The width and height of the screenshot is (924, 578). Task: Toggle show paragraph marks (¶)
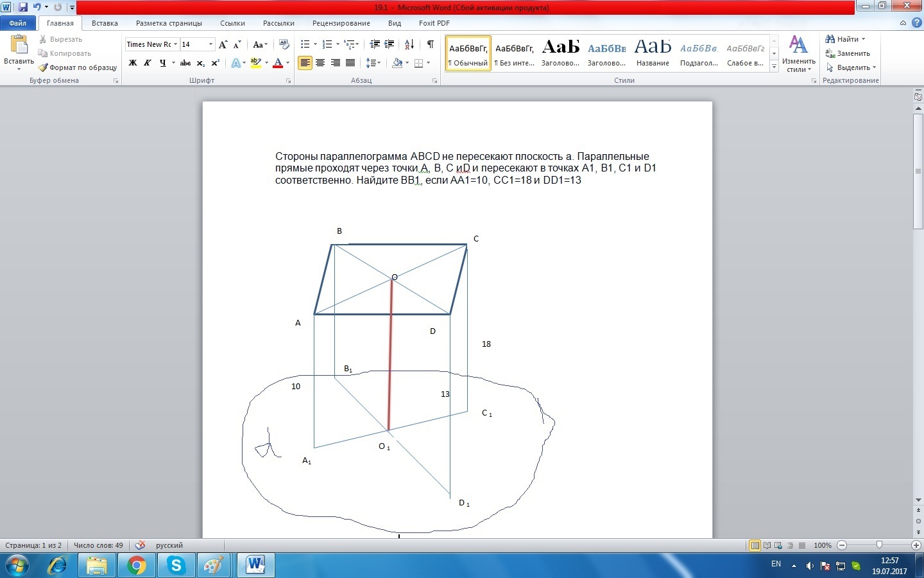pyautogui.click(x=431, y=44)
